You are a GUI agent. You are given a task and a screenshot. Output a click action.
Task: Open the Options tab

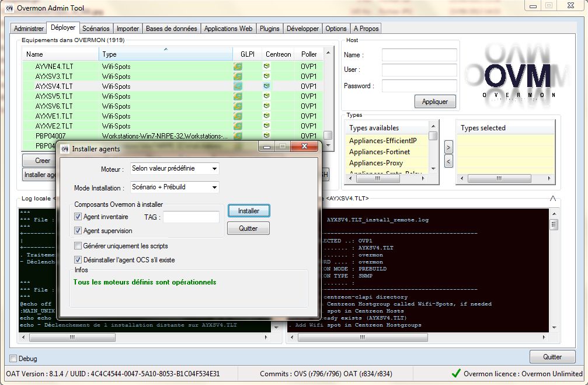[336, 29]
